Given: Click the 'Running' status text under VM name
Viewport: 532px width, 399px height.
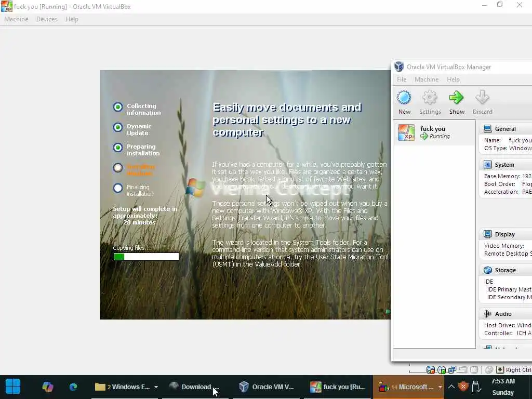Looking at the screenshot, I should click(x=440, y=137).
